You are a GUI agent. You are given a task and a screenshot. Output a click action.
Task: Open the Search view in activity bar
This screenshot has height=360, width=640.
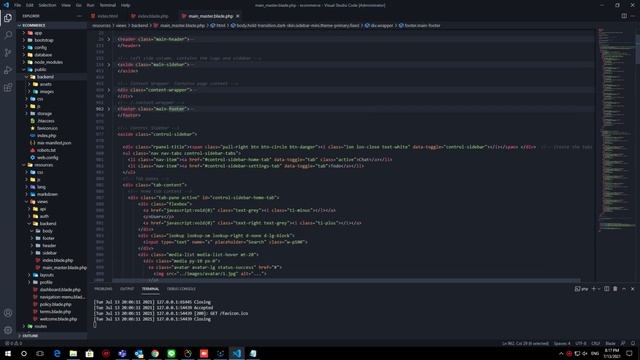click(x=8, y=35)
